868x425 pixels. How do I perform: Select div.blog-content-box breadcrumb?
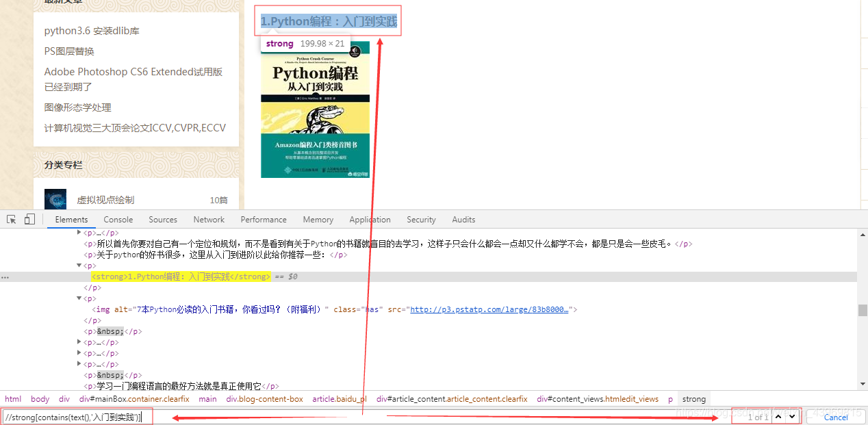pos(265,399)
